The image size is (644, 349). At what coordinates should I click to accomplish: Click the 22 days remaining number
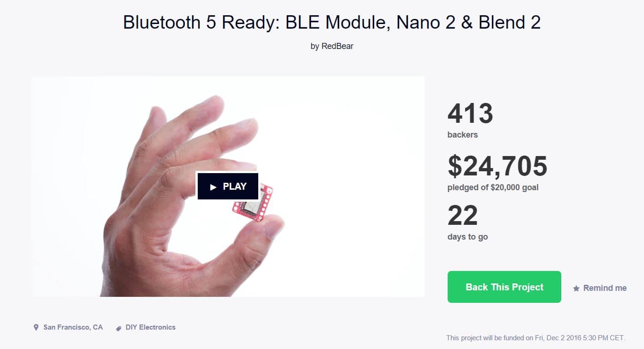462,216
